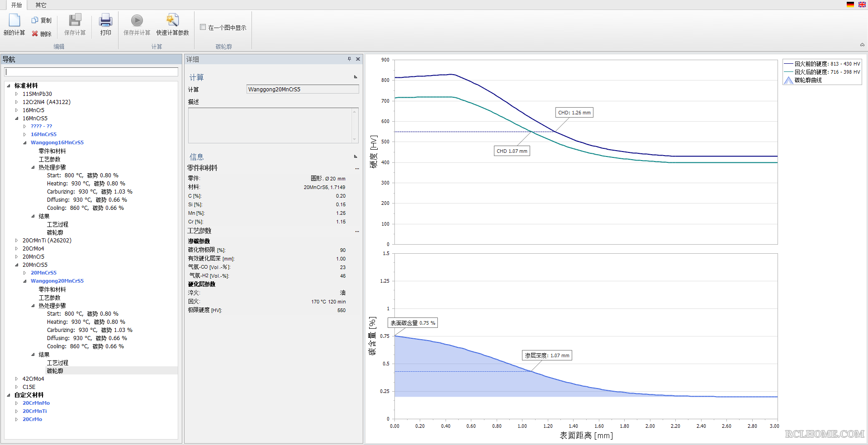Pin the 详细 panel with pushpin icon
The width and height of the screenshot is (868, 445).
pos(349,59)
